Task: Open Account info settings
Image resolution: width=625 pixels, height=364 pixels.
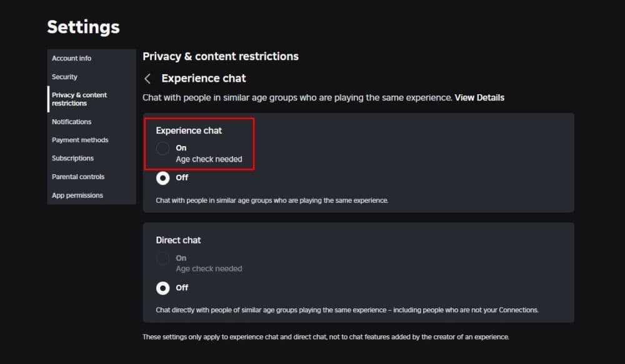Action: click(71, 58)
